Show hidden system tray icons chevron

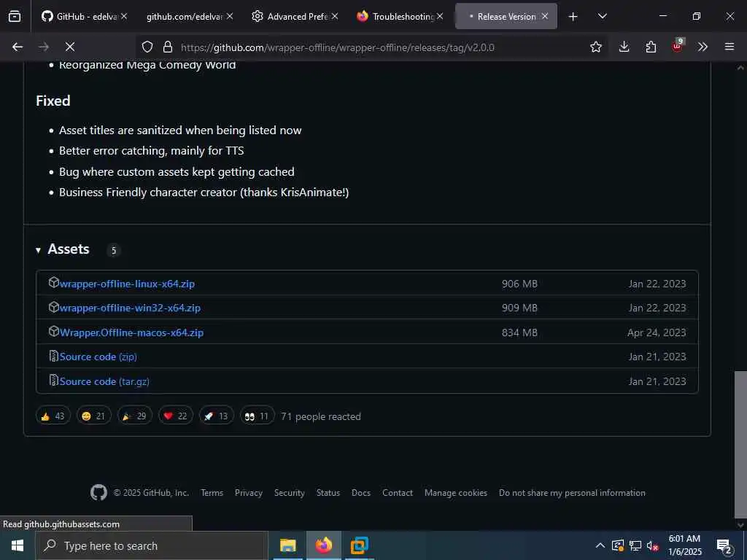coord(600,545)
